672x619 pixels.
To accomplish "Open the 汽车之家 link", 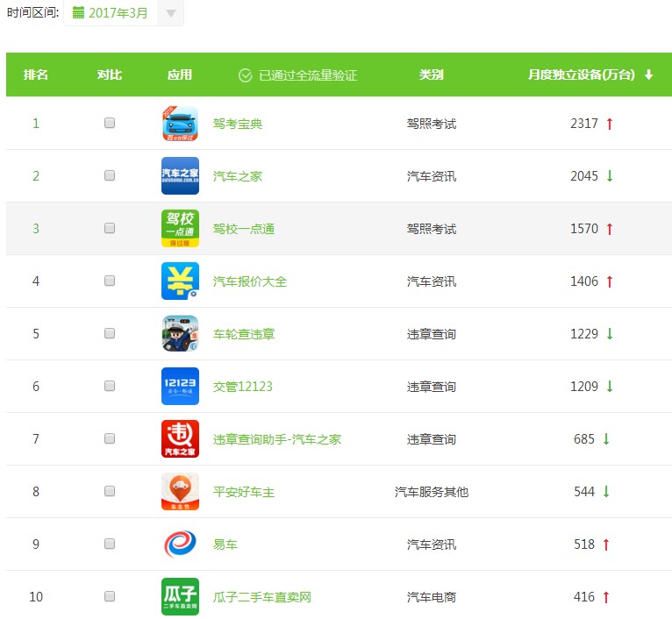I will point(238,176).
